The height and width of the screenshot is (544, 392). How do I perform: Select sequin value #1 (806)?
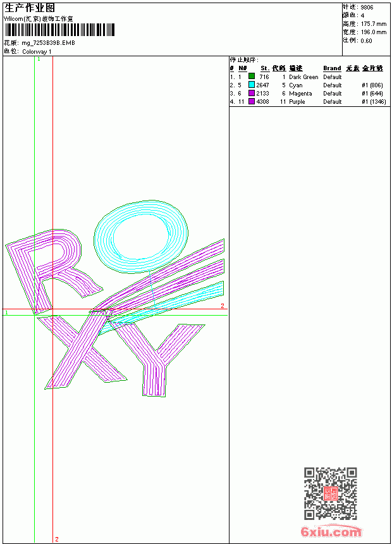(372, 85)
